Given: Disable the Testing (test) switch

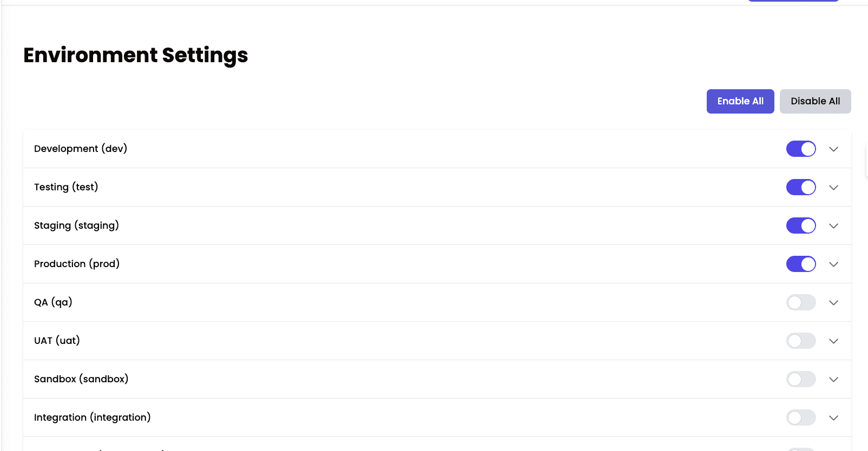Looking at the screenshot, I should pos(801,187).
